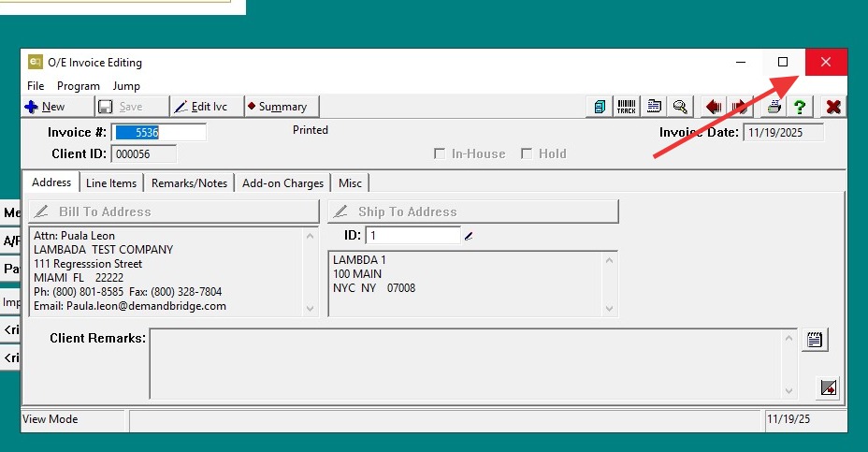Image resolution: width=868 pixels, height=452 pixels.
Task: Toggle the Hold checkbox
Action: click(527, 153)
